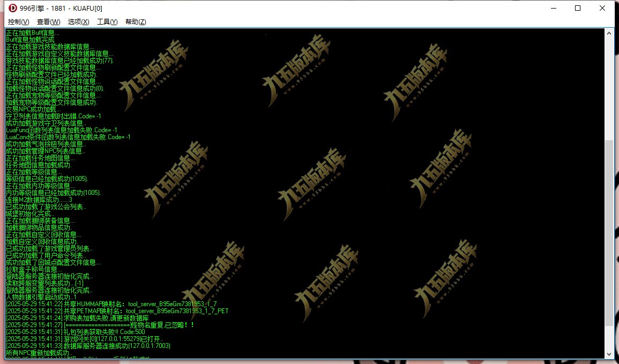
Task: Click the log entry '怪物名重复,已忽略!!'
Action: (100, 325)
